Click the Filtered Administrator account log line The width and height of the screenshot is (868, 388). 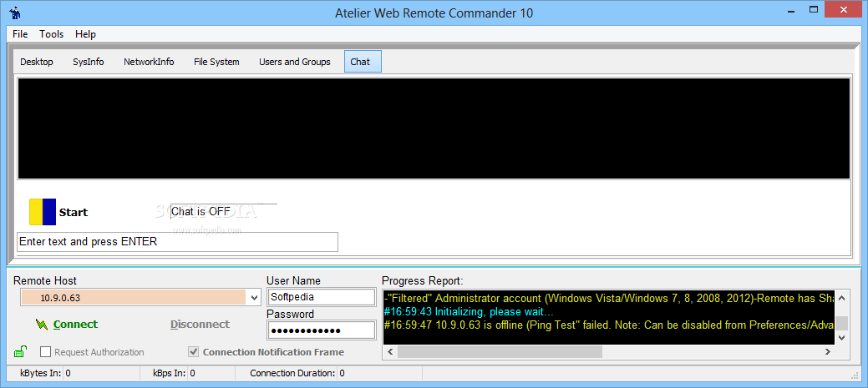click(x=609, y=299)
